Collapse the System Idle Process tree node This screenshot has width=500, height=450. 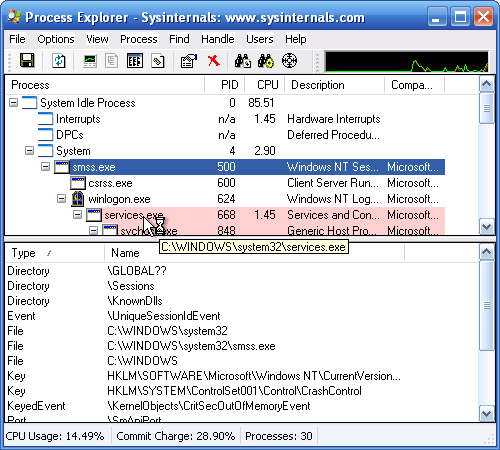pyautogui.click(x=13, y=103)
